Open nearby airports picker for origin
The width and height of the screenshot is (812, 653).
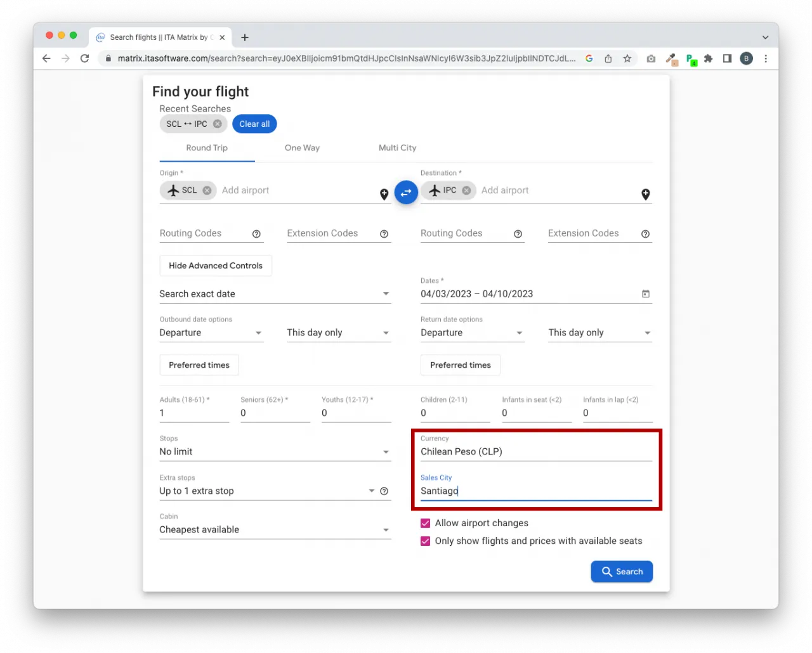384,194
